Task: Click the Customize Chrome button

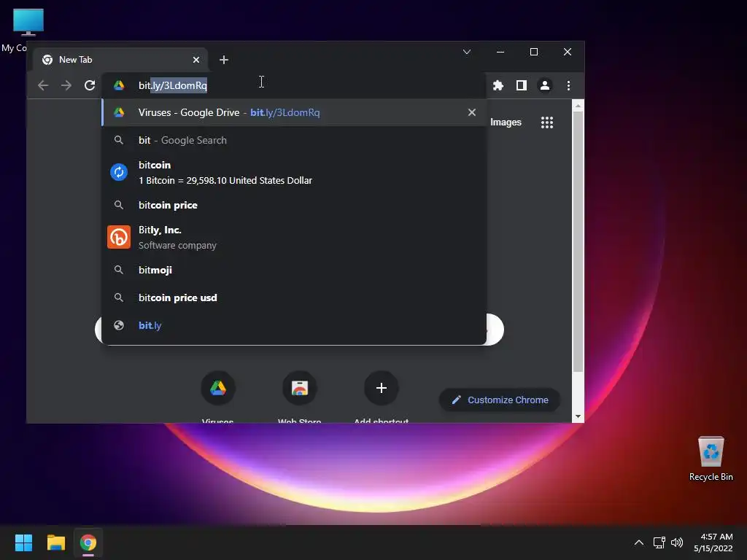Action: coord(499,400)
